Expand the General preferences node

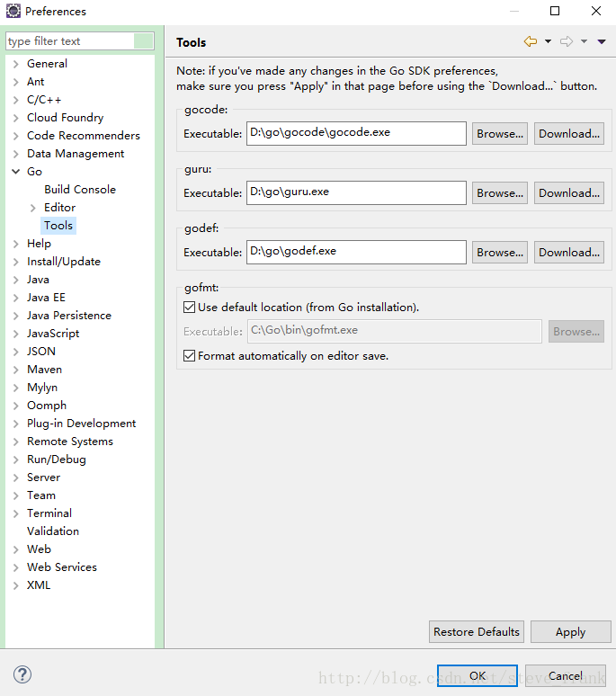point(16,64)
